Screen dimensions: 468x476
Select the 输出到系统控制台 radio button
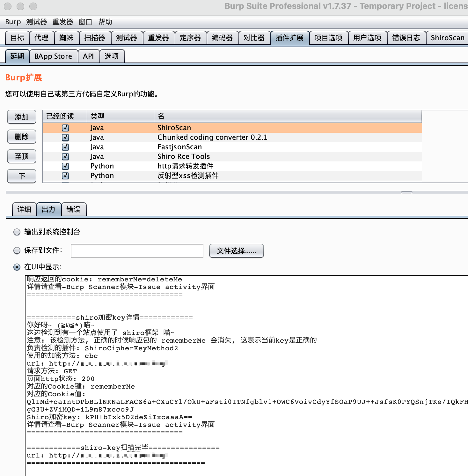(x=17, y=232)
